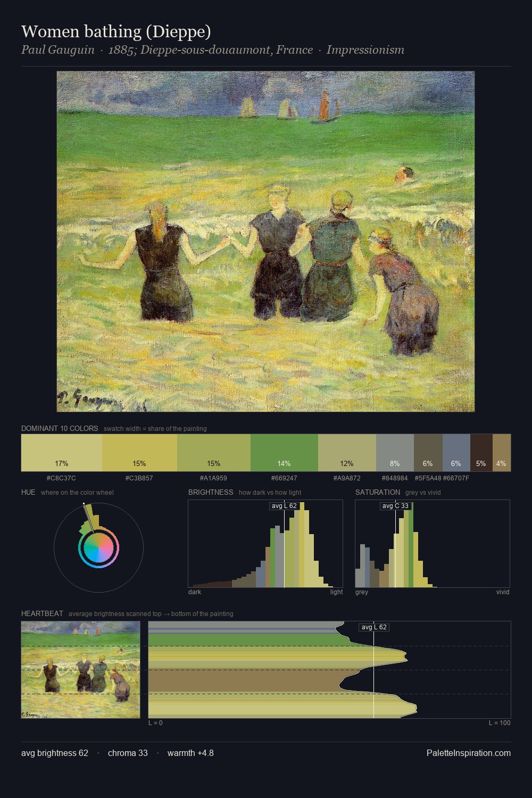Click the 'grey' axis label under Saturation
Viewport: 532px width, 798px height.
362,592
